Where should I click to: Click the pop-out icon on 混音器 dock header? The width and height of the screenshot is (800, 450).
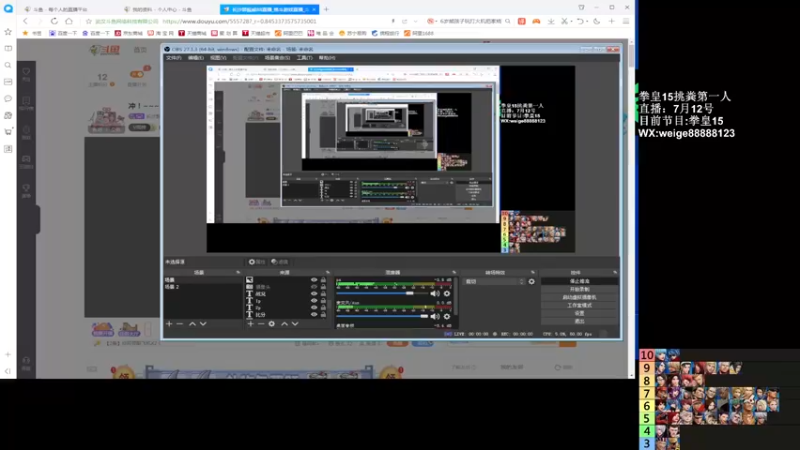pyautogui.click(x=454, y=272)
